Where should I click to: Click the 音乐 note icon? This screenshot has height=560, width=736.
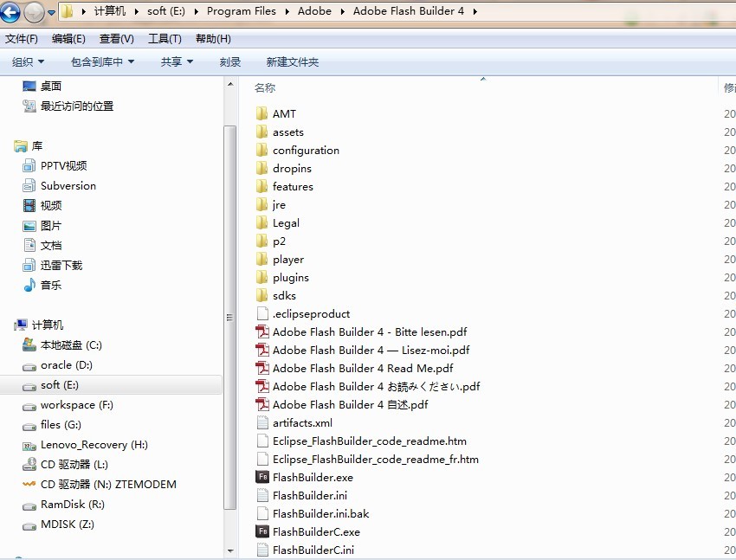click(x=29, y=285)
